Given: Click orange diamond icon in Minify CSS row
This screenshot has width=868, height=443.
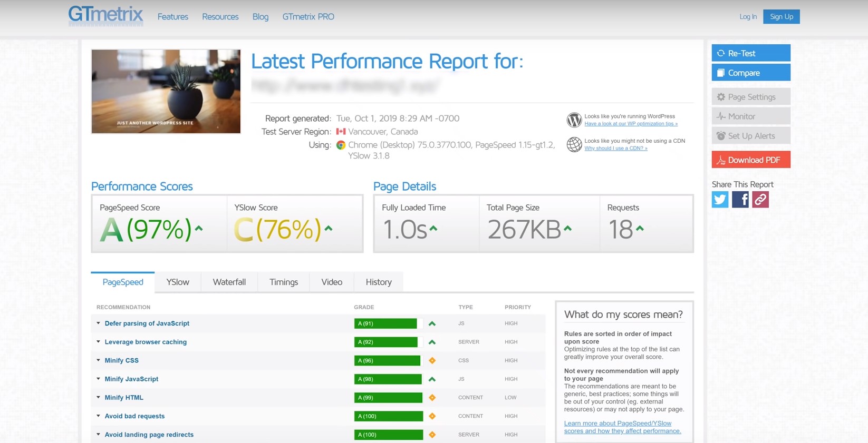Looking at the screenshot, I should point(432,361).
